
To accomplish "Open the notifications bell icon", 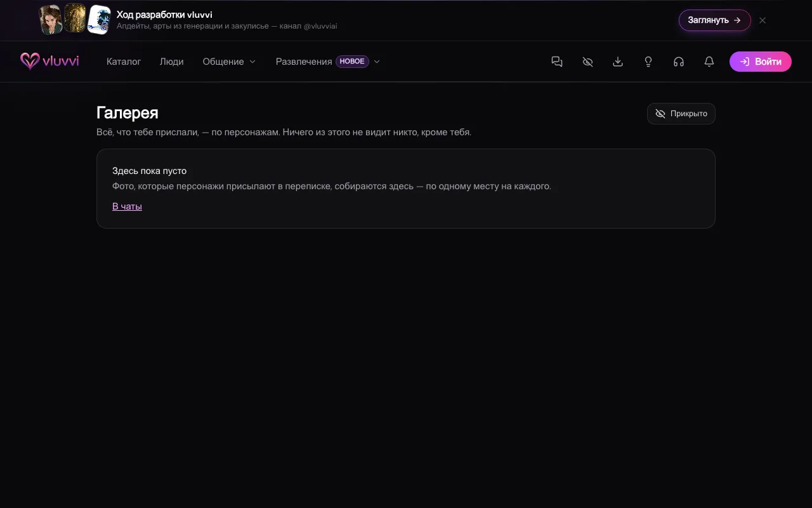I will [709, 62].
